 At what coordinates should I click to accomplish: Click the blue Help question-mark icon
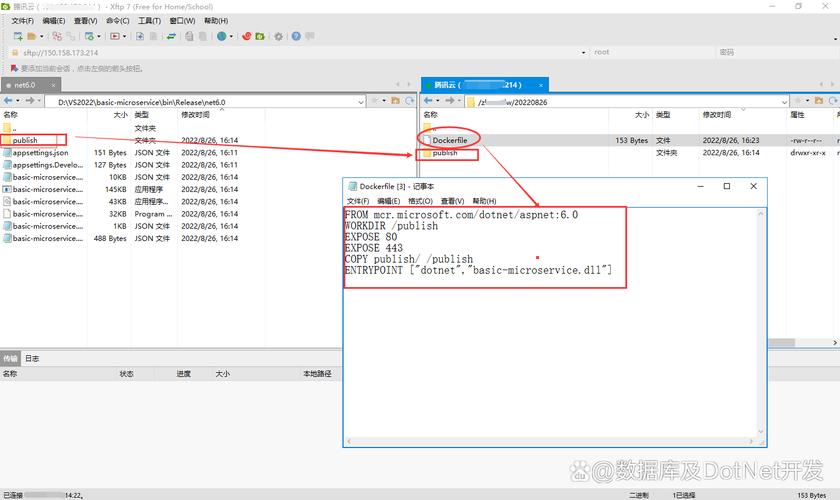[x=296, y=36]
